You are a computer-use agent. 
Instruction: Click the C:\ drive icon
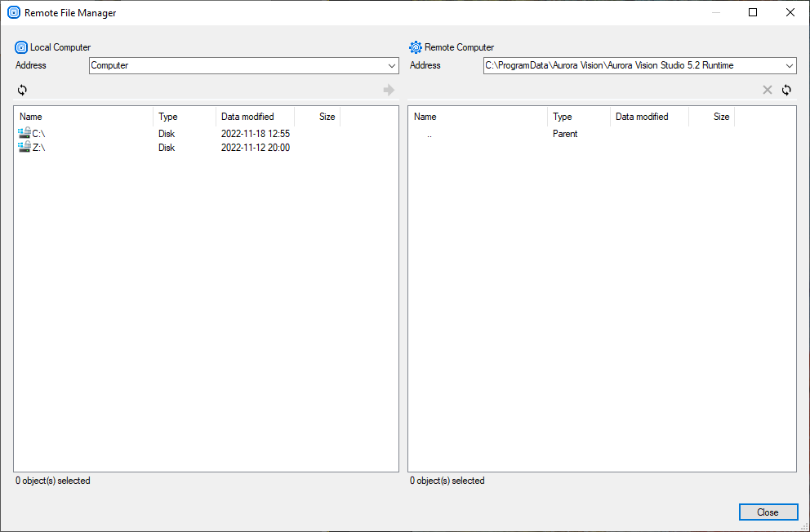click(x=24, y=134)
